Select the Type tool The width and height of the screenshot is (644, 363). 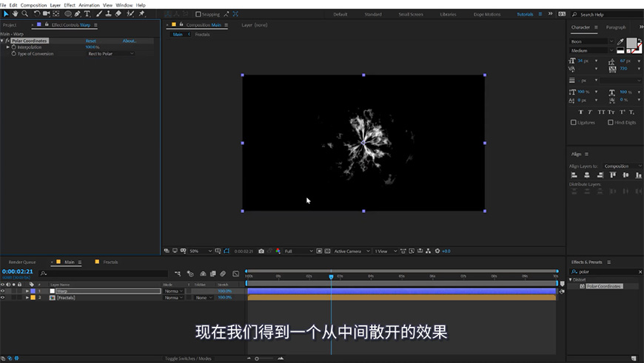87,13
